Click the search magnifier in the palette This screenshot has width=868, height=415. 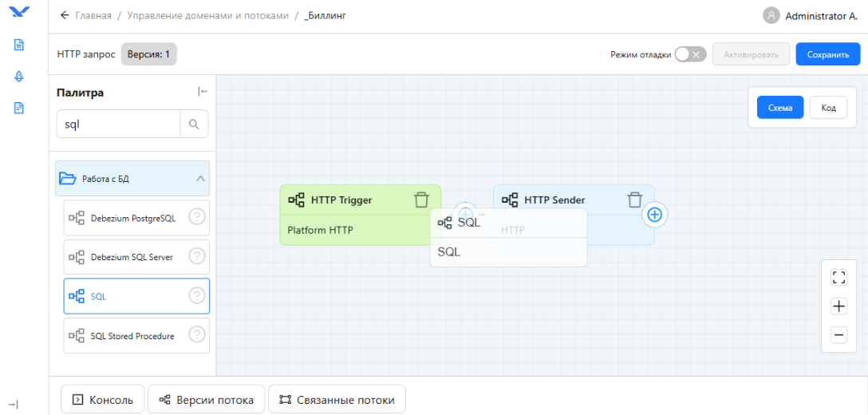pyautogui.click(x=194, y=125)
